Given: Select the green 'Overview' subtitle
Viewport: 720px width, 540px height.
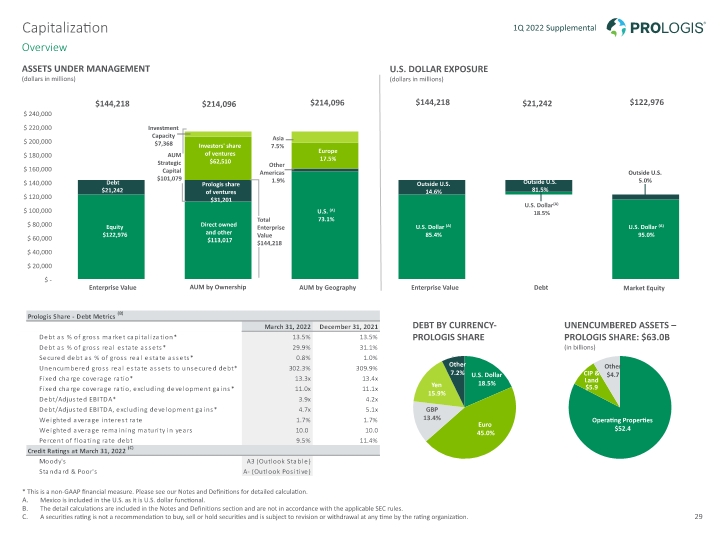Looking at the screenshot, I should pos(44,47).
